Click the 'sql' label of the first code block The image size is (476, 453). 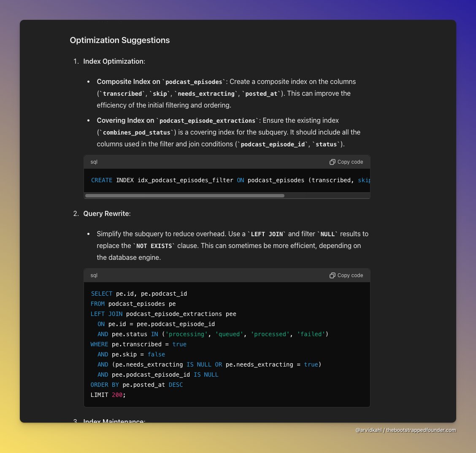tap(94, 162)
